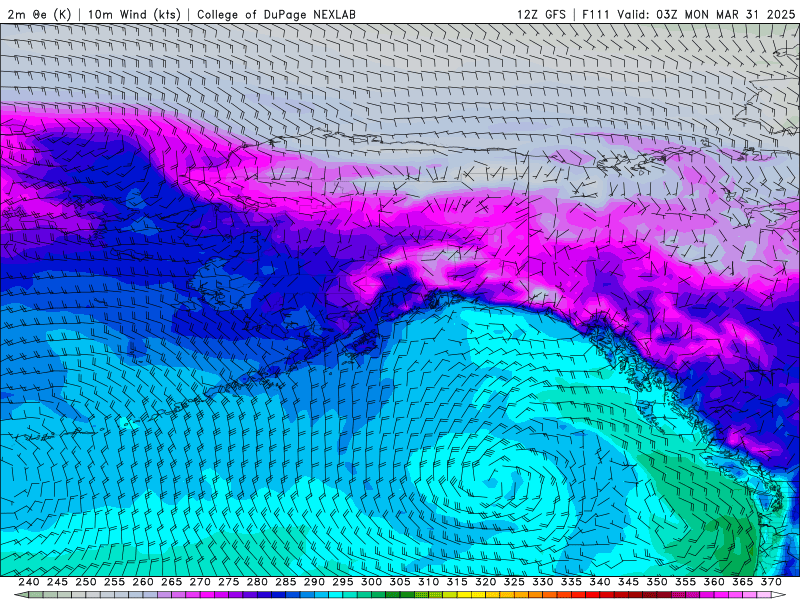Click the '2m θe (K)' title label
The width and height of the screenshot is (800, 600).
pos(39,14)
